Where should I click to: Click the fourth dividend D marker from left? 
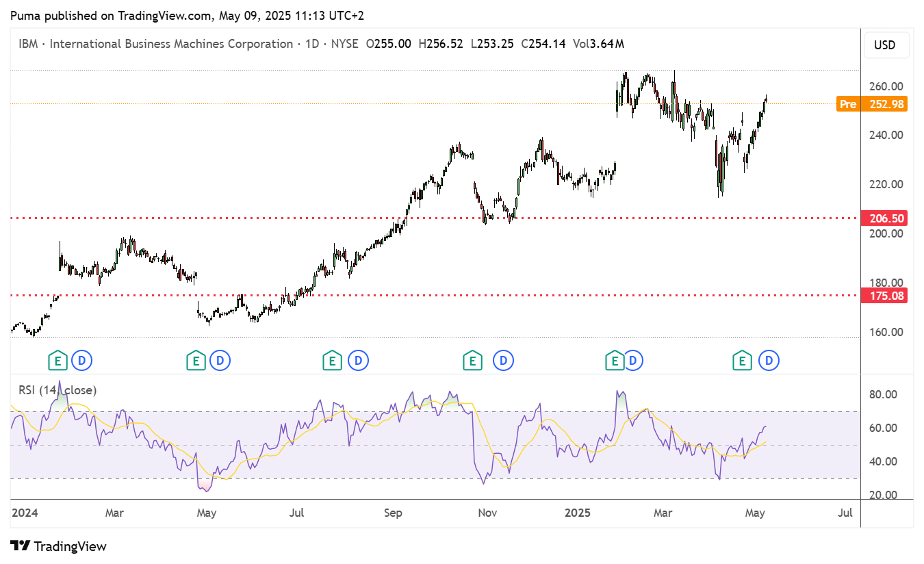504,359
